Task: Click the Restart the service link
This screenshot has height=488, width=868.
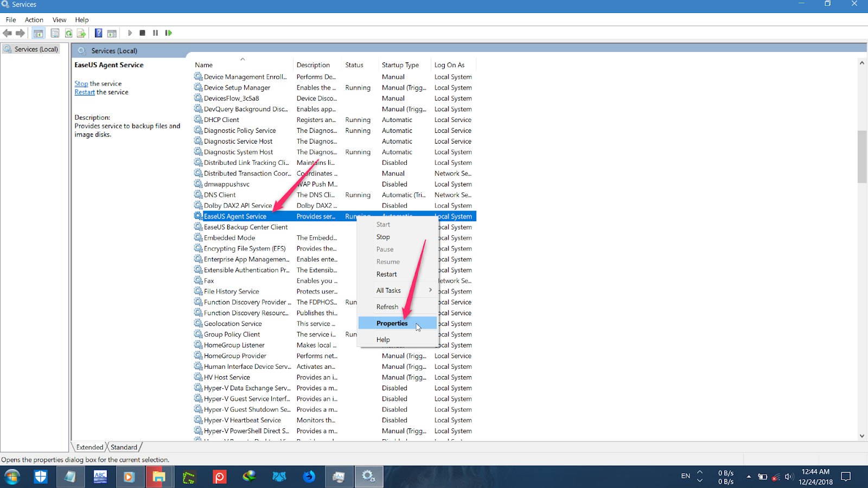Action: pyautogui.click(x=85, y=92)
